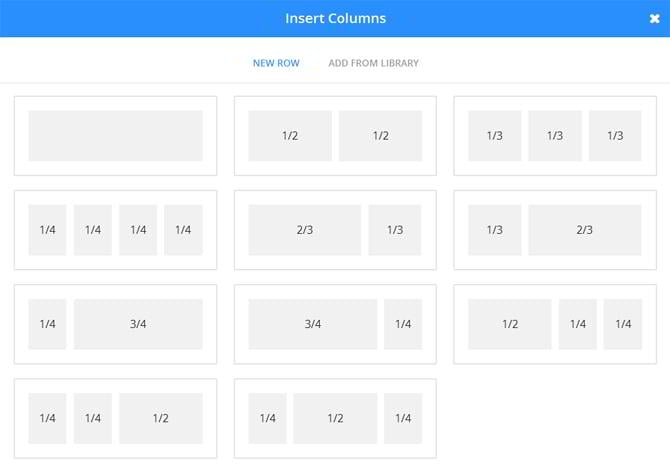Switch to the New Row tab

(276, 63)
